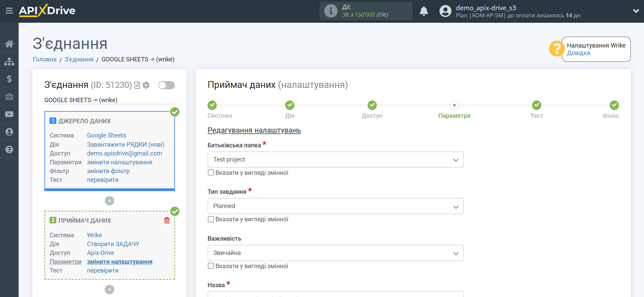Image resolution: width=644 pixels, height=297 pixels.
Task: Add a step below the data receiver block
Action: click(x=110, y=290)
